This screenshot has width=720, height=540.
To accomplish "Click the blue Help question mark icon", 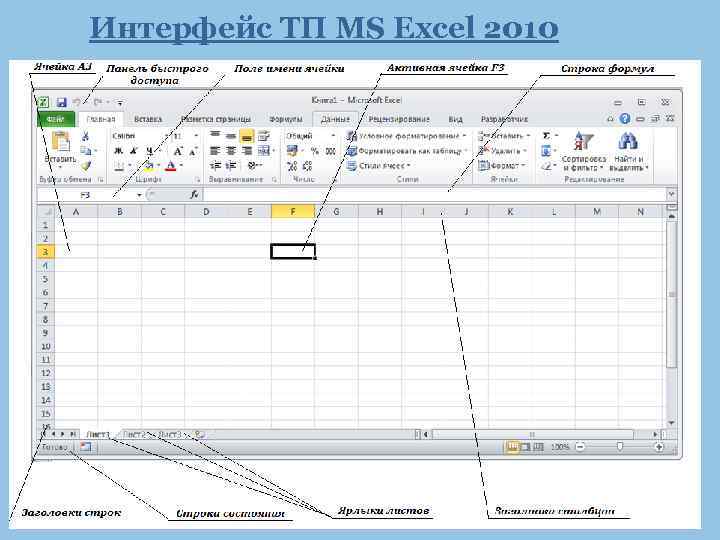I will (624, 118).
